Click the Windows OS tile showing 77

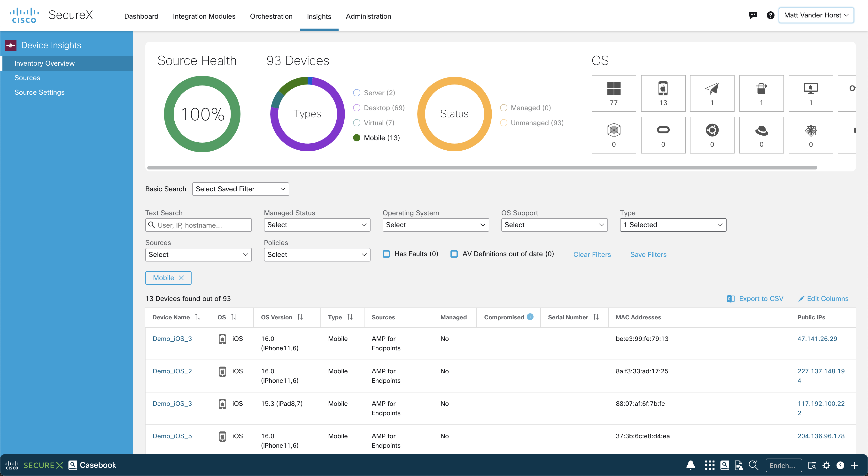coord(614,93)
